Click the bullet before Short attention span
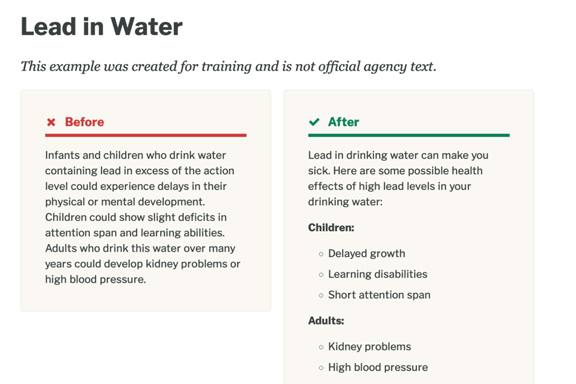 pyautogui.click(x=321, y=295)
